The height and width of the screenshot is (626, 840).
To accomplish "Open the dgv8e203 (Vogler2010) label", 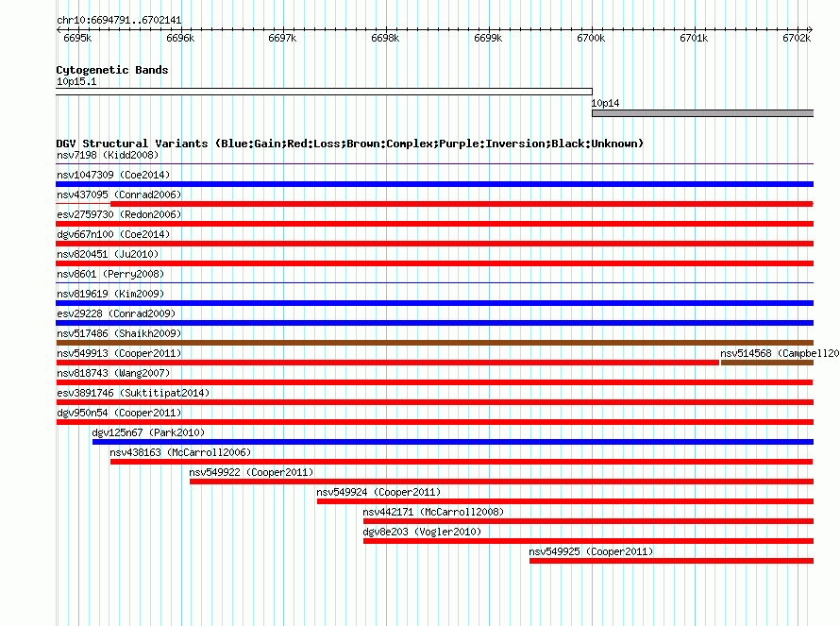I will [x=422, y=533].
